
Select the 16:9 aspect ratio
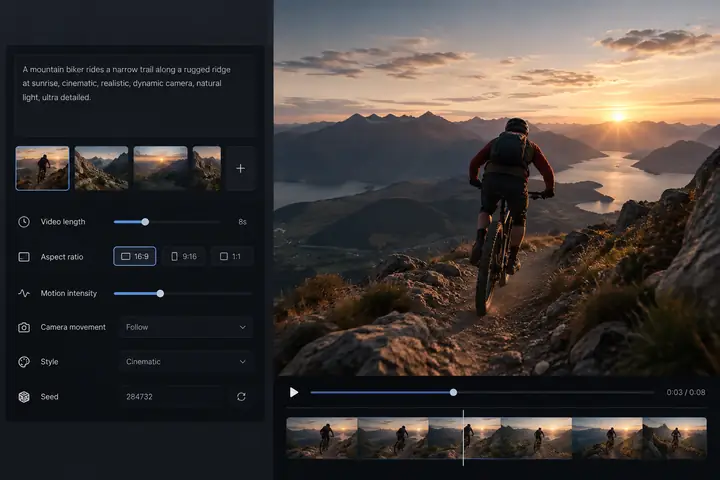[x=135, y=256]
